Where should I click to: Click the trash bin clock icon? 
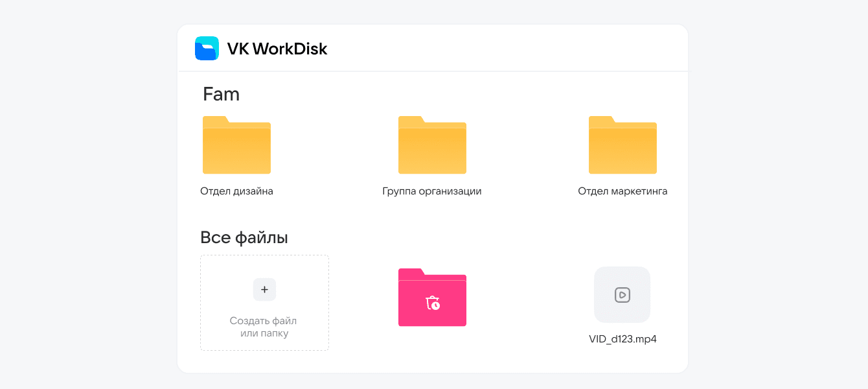pyautogui.click(x=433, y=303)
